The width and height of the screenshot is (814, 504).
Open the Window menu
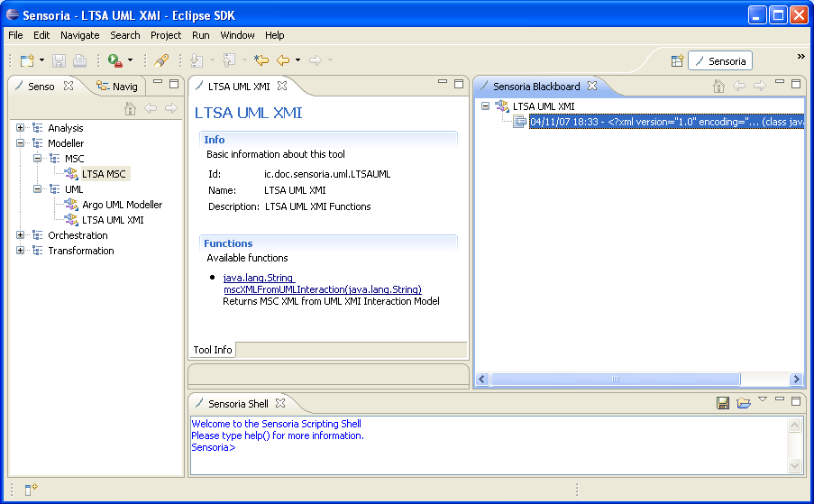237,35
